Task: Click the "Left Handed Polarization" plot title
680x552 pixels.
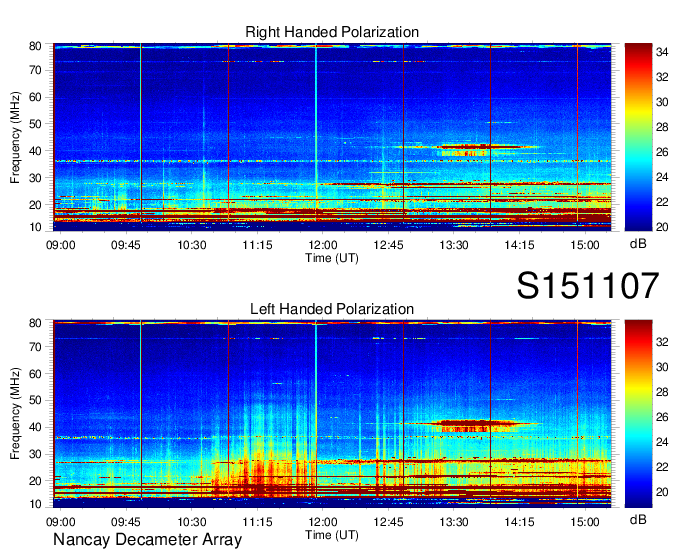Action: click(x=332, y=309)
